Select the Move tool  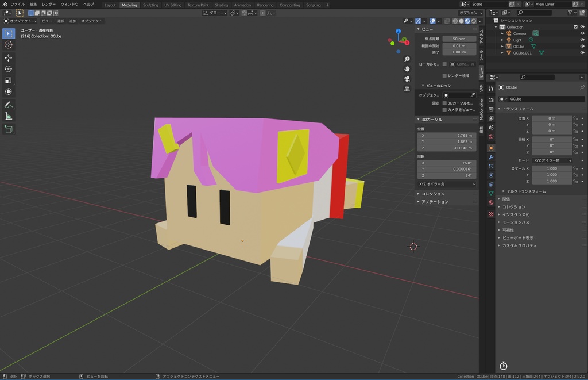pyautogui.click(x=8, y=57)
